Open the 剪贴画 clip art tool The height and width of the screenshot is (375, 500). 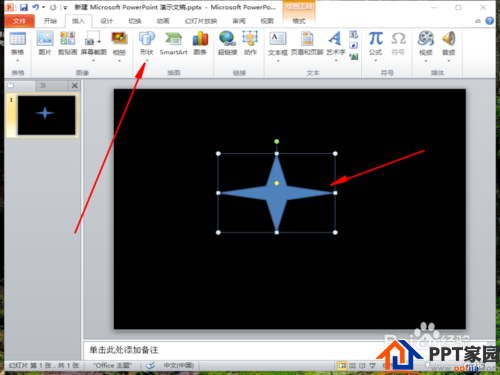pos(68,39)
